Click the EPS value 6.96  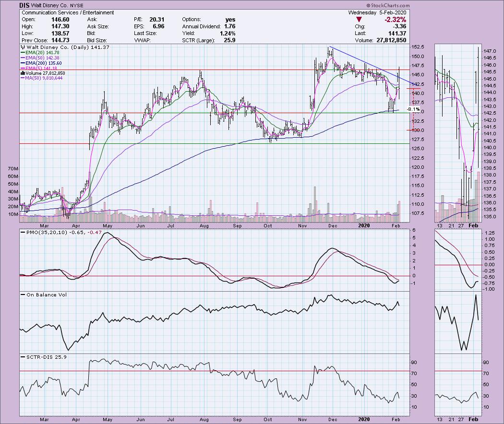[159, 26]
